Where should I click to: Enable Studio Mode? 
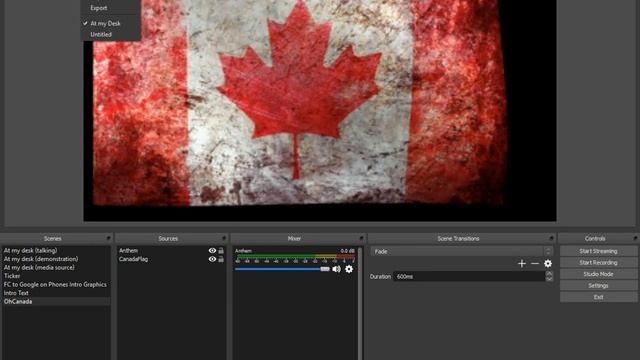pos(598,274)
